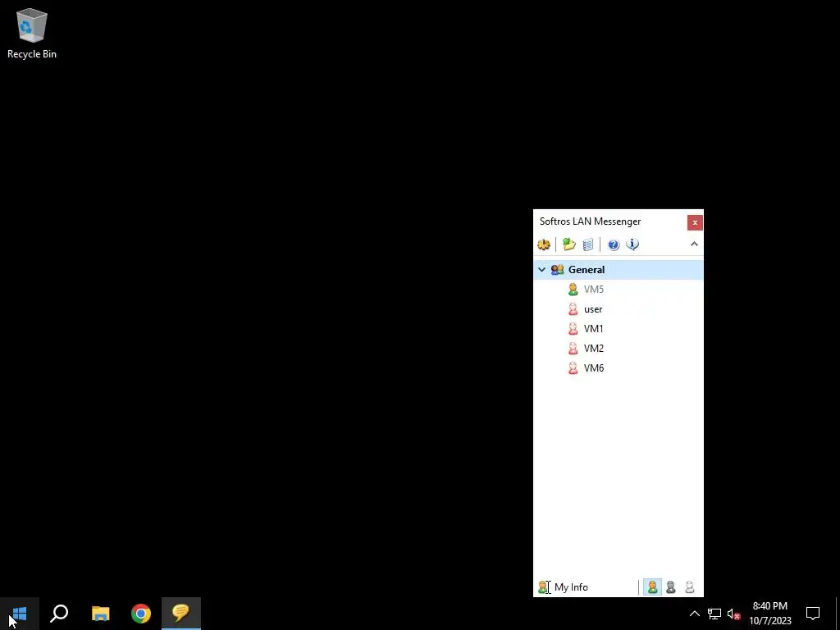Open taskbar Search magnifier
The width and height of the screenshot is (840, 630).
(59, 614)
